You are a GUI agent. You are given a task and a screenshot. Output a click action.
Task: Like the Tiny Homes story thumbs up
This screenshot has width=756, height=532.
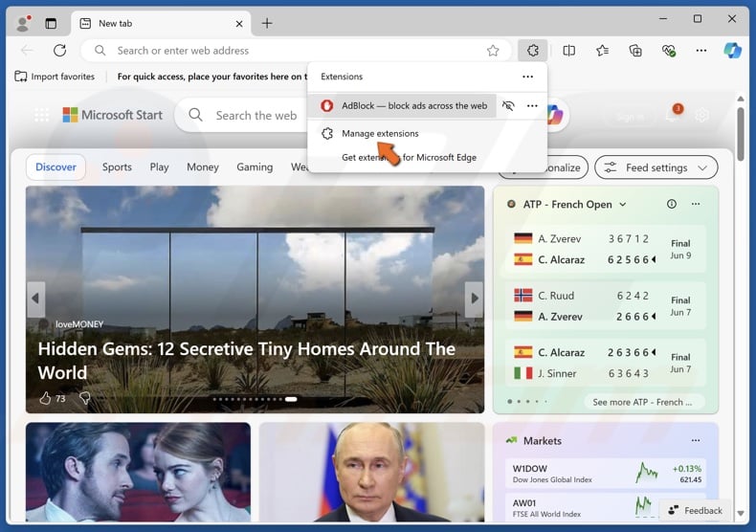[x=45, y=398]
